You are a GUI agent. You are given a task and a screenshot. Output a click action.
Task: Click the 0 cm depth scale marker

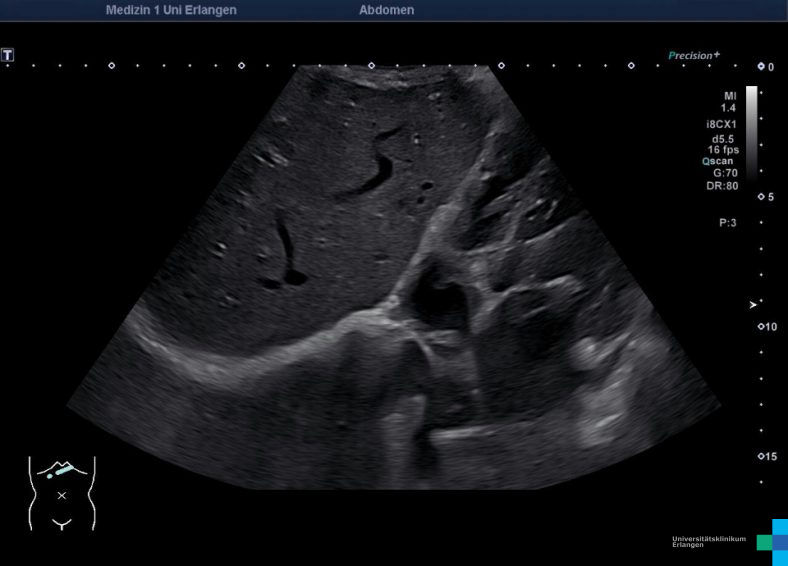coord(765,67)
